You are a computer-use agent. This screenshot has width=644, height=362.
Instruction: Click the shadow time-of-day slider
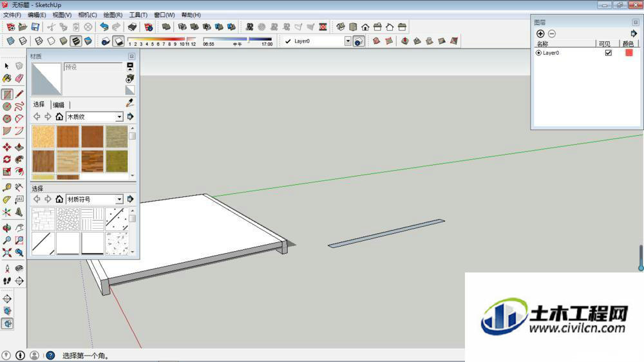238,39
